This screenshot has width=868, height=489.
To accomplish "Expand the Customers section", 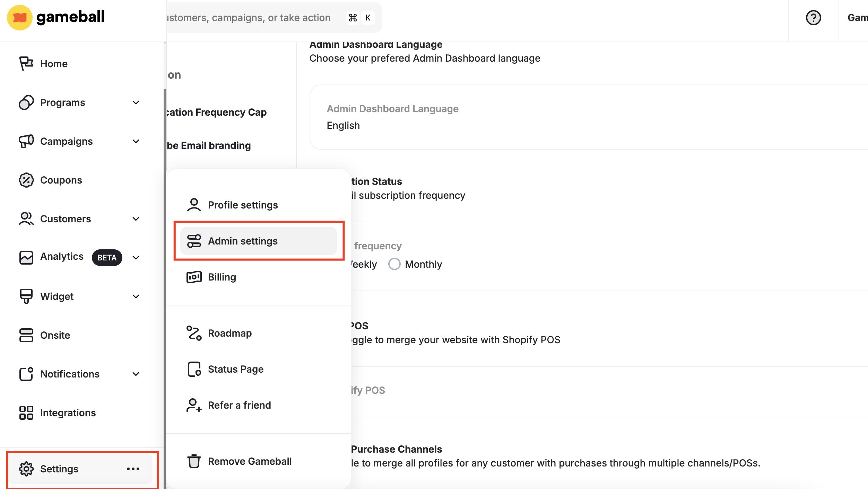I will [x=136, y=219].
